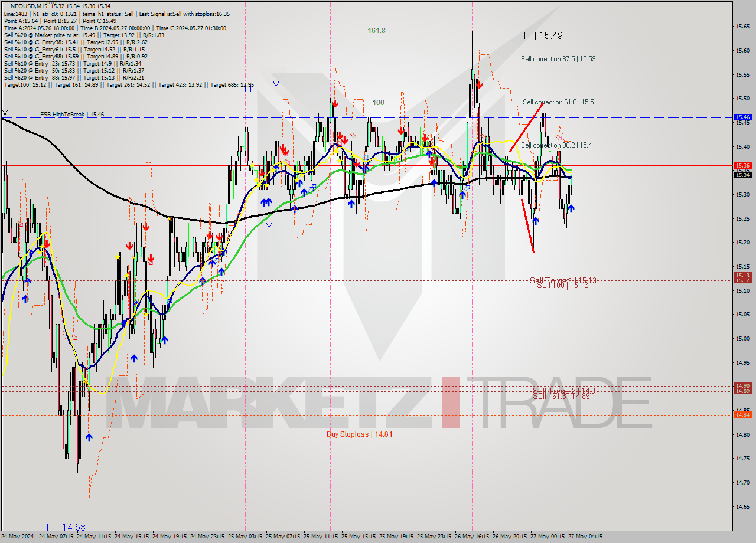Click the '24 May 07:15' time axis label
The height and width of the screenshot is (543, 756).
click(56, 537)
